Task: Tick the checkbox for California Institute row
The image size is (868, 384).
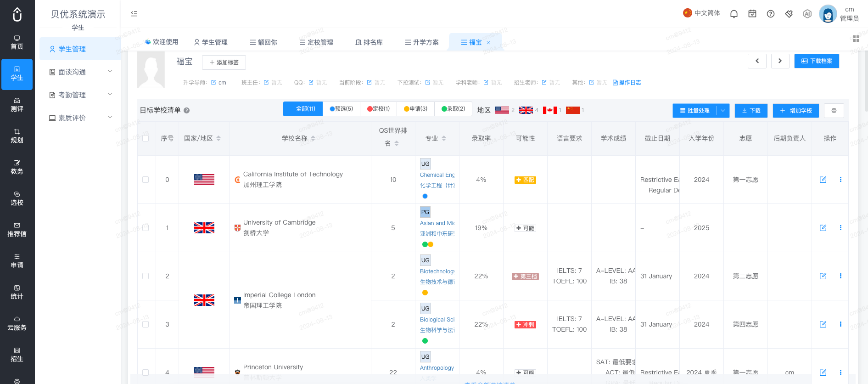Action: [x=146, y=180]
